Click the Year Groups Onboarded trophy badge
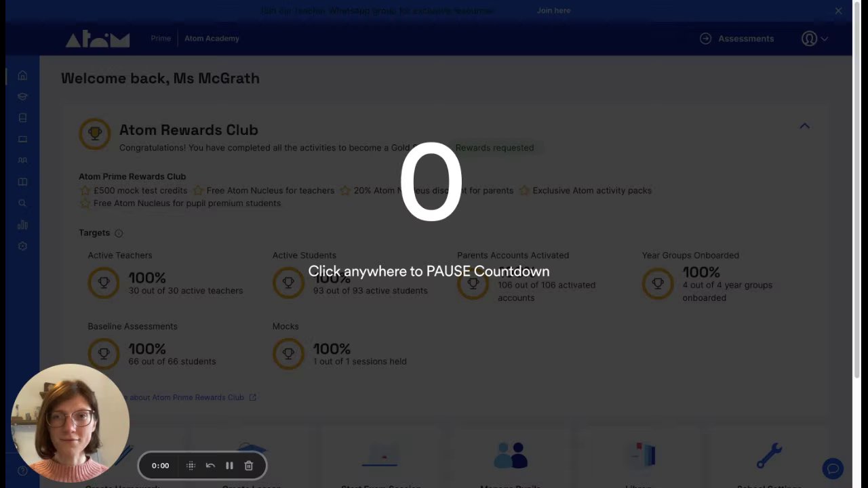 click(x=658, y=283)
